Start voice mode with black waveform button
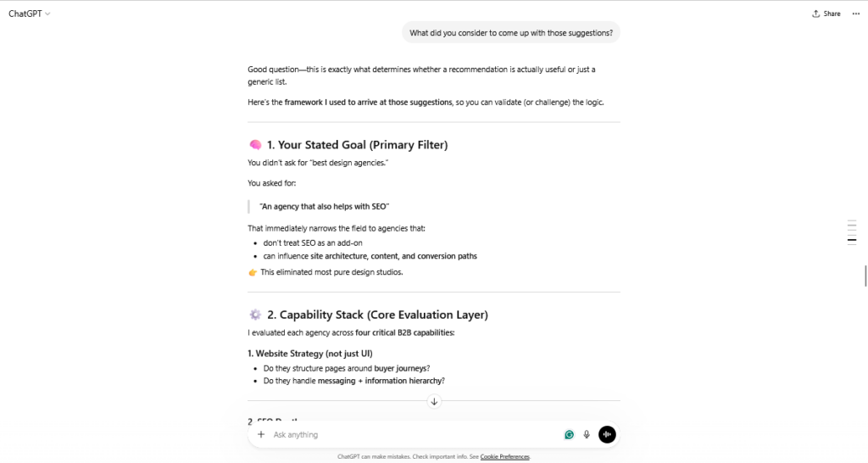This screenshot has height=463, width=868. (x=607, y=434)
